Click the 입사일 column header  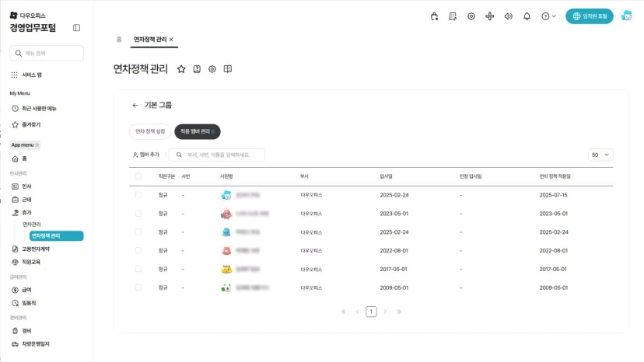[x=386, y=176]
